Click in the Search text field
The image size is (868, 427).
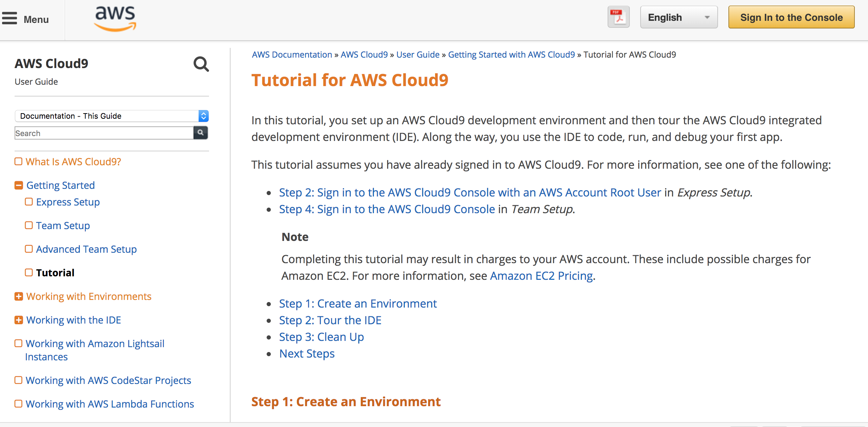(103, 133)
